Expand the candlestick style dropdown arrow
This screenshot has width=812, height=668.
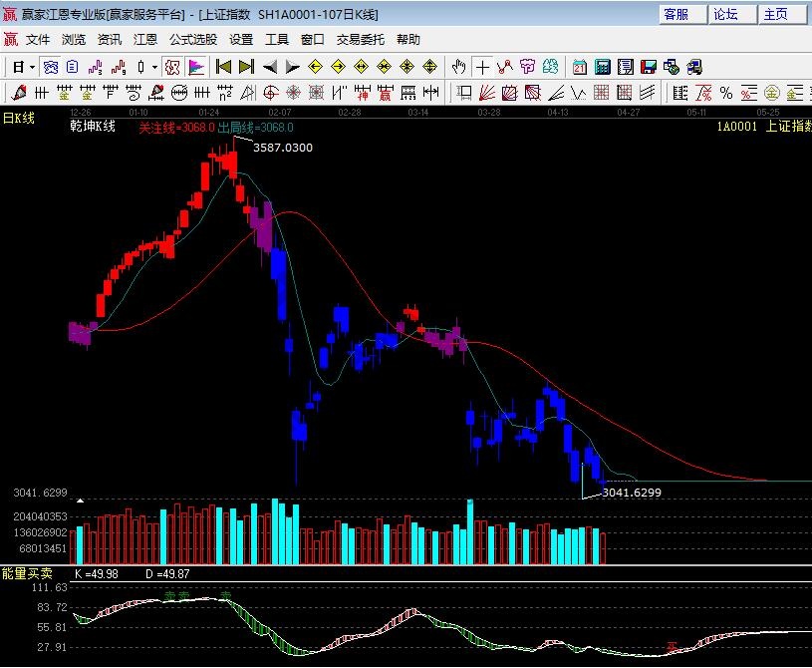point(152,67)
